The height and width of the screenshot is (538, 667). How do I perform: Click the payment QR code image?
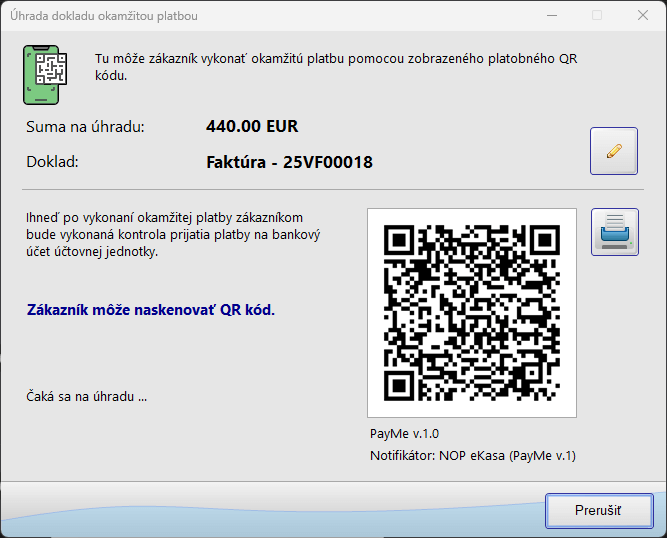click(471, 312)
